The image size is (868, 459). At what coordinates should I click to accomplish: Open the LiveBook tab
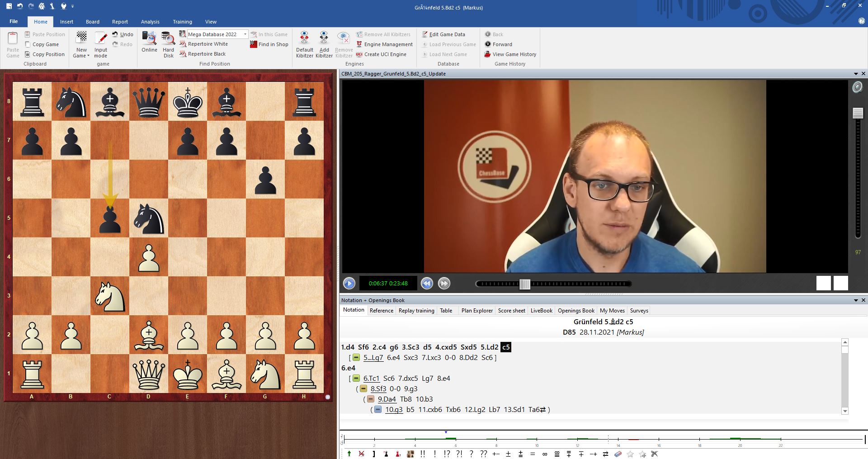pyautogui.click(x=541, y=311)
